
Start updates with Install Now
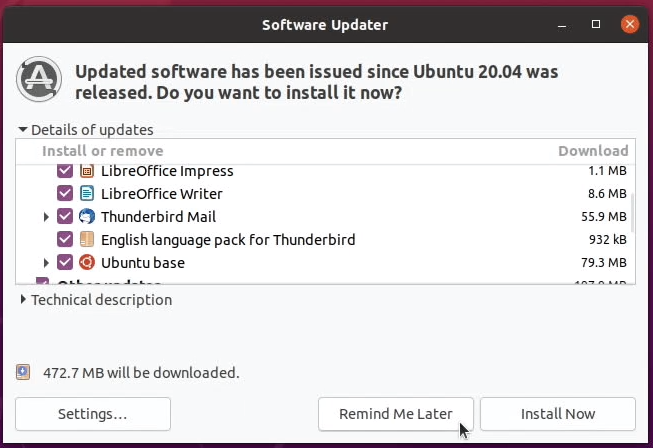558,414
